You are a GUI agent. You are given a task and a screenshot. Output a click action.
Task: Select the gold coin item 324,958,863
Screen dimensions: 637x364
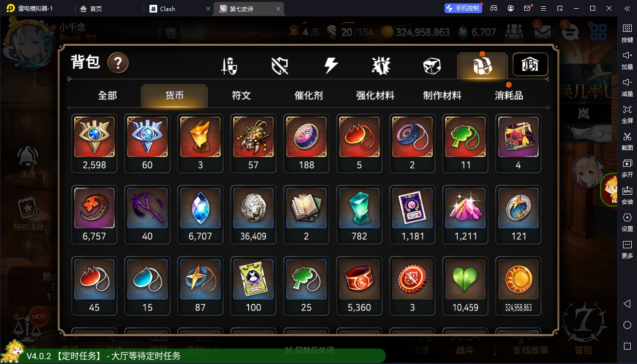click(518, 286)
